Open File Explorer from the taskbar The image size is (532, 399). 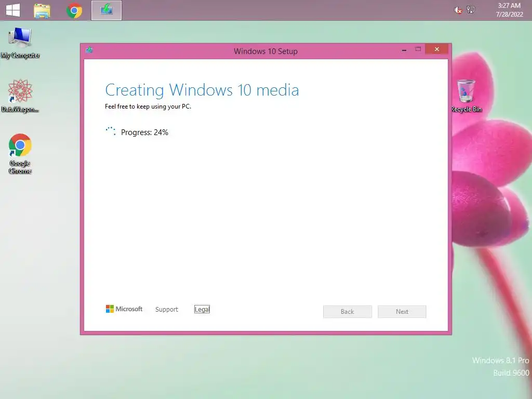(42, 10)
